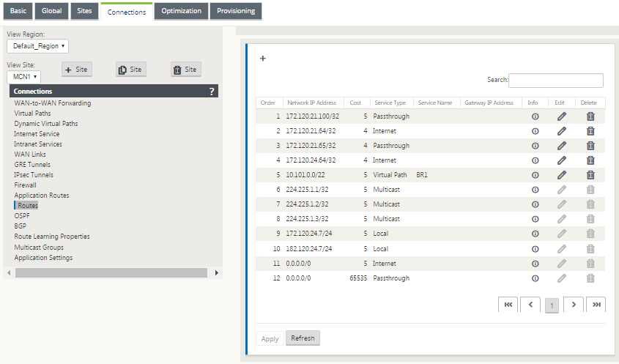Open Internet Service section
619x364 pixels.
tap(37, 134)
